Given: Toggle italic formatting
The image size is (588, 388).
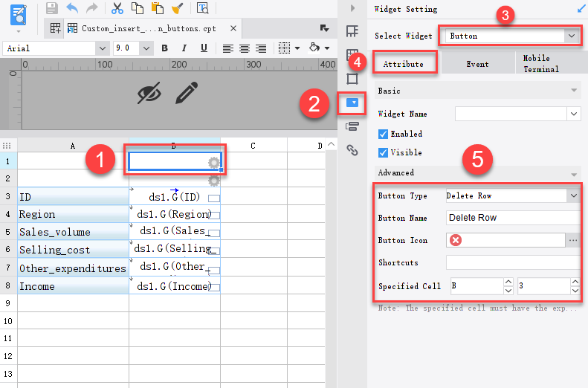Looking at the screenshot, I should point(184,48).
